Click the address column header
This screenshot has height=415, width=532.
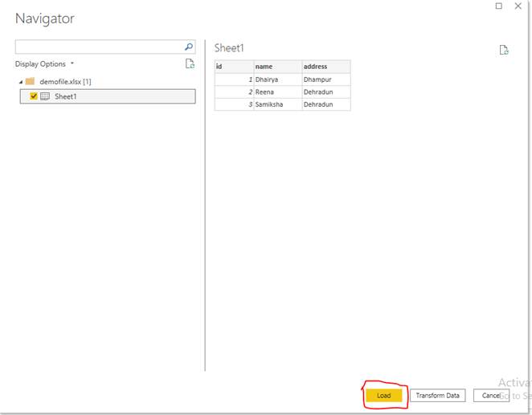pyautogui.click(x=326, y=67)
